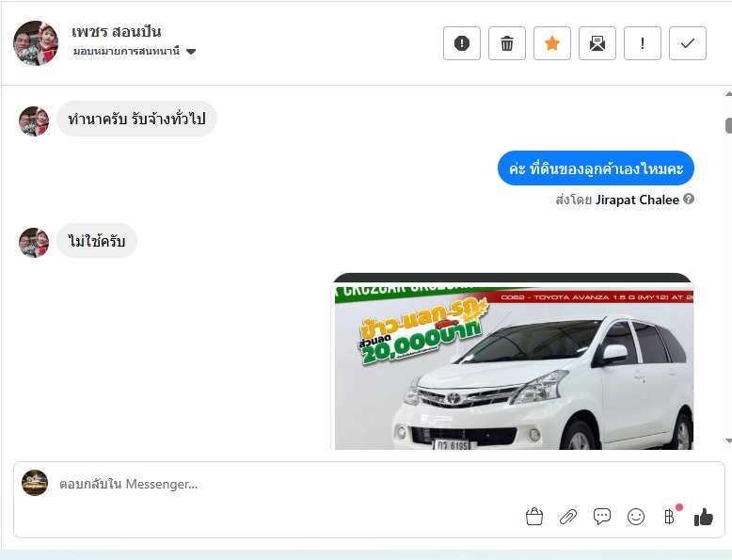Image resolution: width=732 pixels, height=560 pixels.
Task: Open the Toyota Avanza car image
Action: coord(514,362)
